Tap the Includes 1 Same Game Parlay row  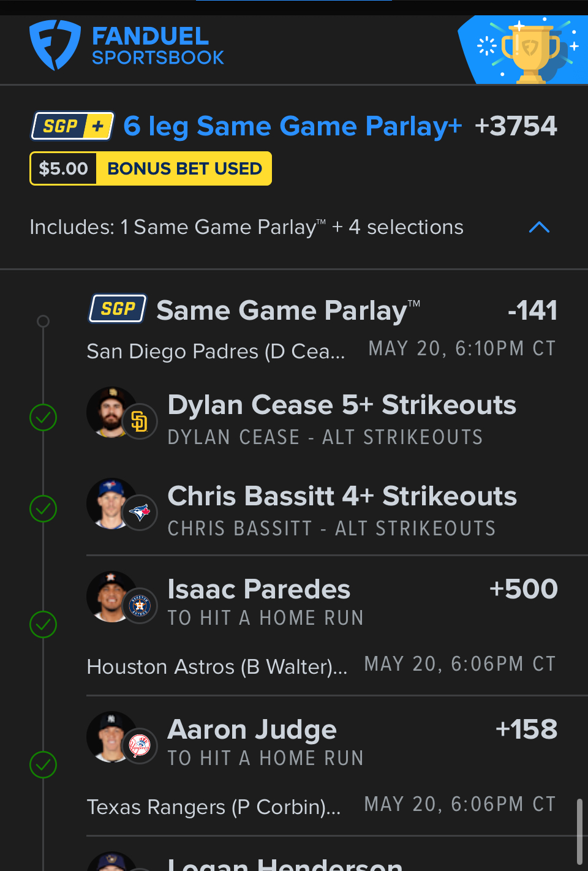click(x=246, y=227)
